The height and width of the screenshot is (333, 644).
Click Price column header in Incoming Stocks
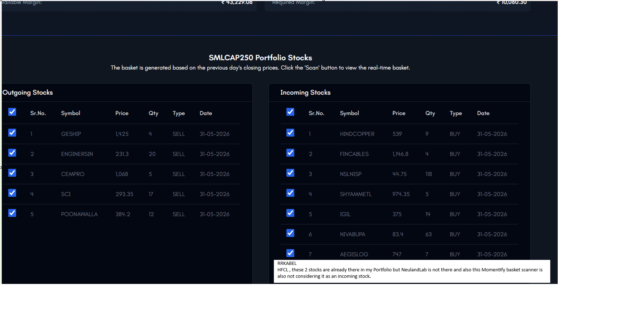point(399,113)
